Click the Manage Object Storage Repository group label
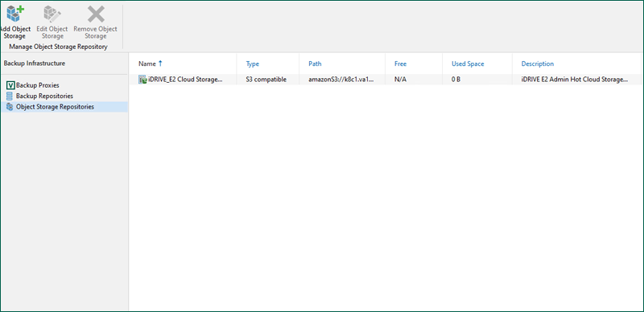This screenshot has width=644, height=312. tap(58, 47)
